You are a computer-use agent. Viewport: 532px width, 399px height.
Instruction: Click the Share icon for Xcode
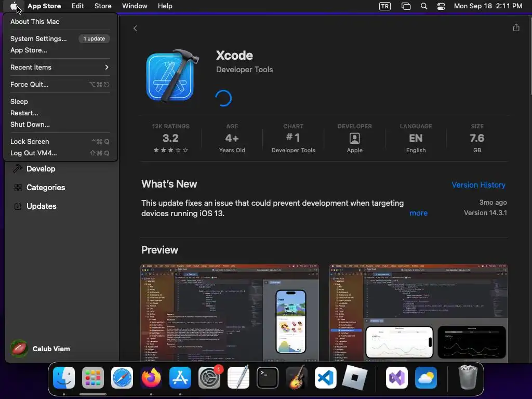click(516, 28)
